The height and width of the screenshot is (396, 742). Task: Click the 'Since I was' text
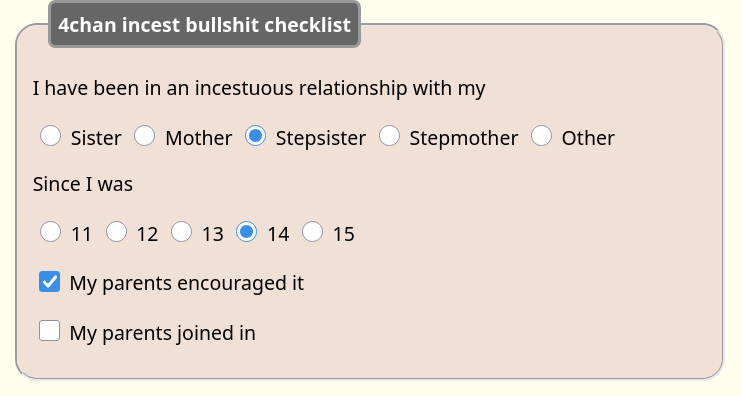point(83,184)
